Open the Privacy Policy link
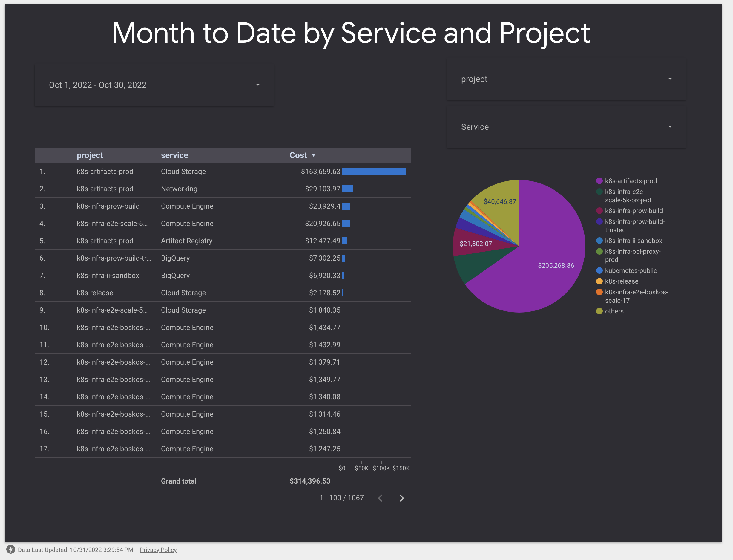 coord(158,550)
